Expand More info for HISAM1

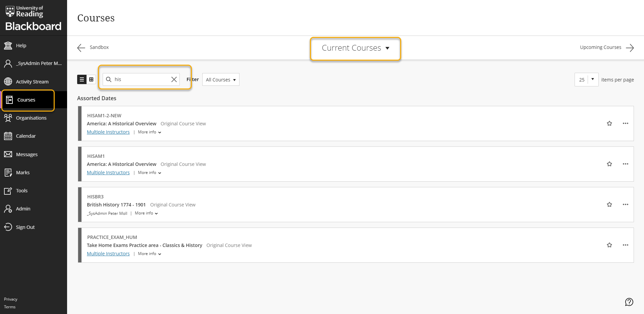click(x=150, y=173)
